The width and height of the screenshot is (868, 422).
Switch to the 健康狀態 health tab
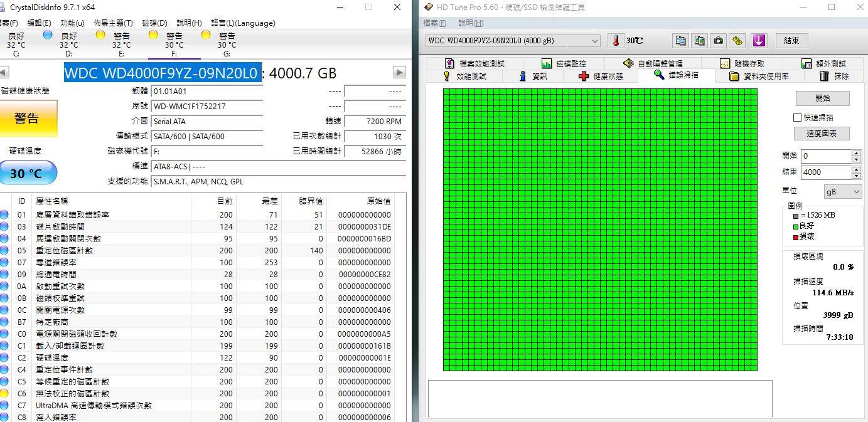point(601,76)
